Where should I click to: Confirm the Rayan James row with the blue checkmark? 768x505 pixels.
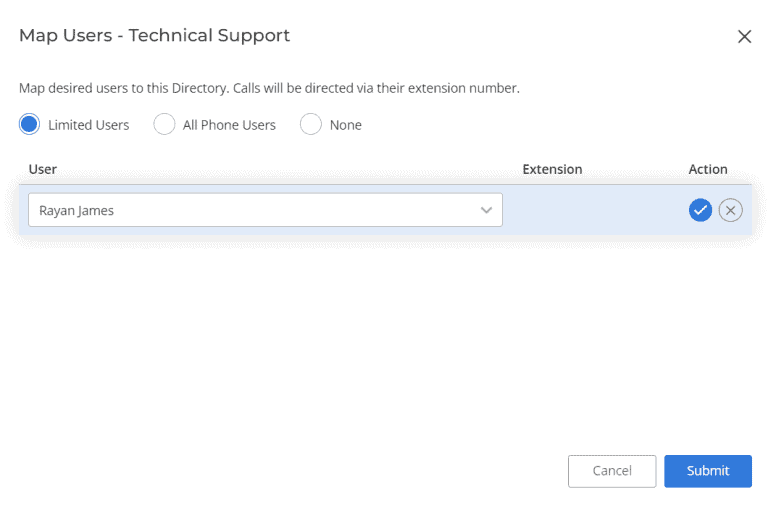700,210
